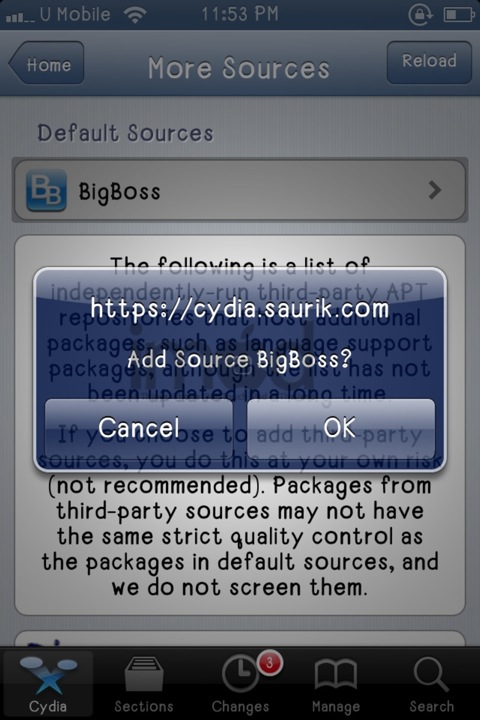Tap the red 3 badge on Changes
Screen dimensions: 480x720
270,663
